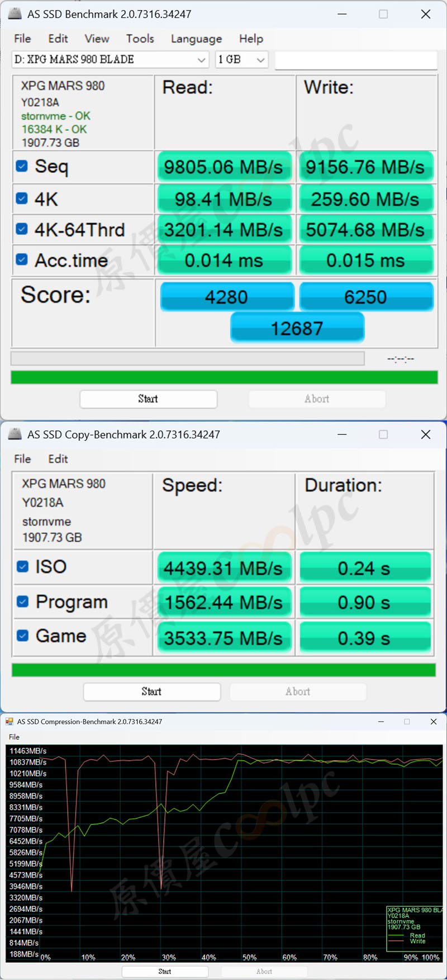Click the AS SSD Benchmark title bar icon
This screenshot has width=447, height=980.
tap(15, 14)
